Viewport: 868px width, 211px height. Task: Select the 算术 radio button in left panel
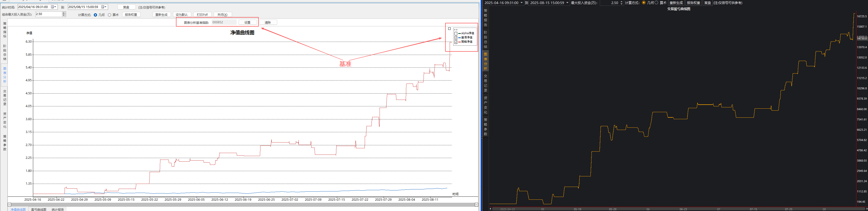pyautogui.click(x=110, y=15)
